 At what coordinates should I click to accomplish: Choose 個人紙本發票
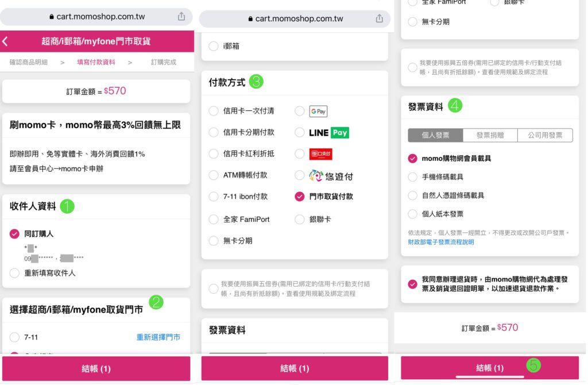[x=412, y=214]
